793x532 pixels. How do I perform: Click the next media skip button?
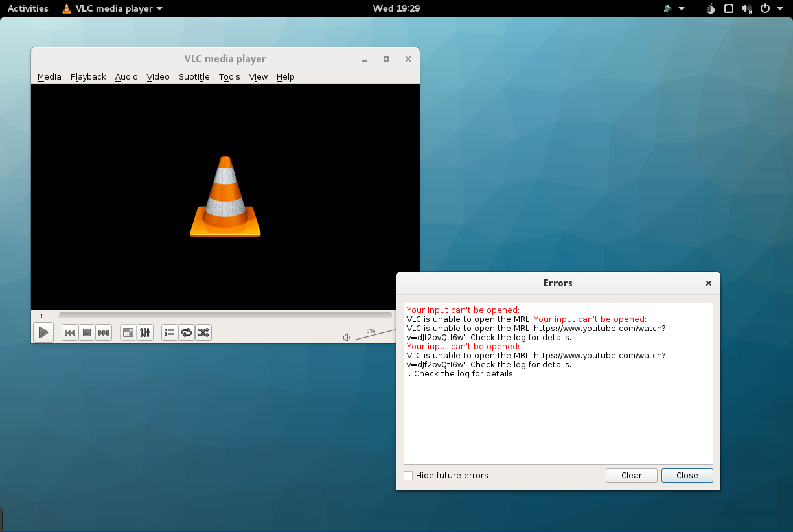[x=104, y=332]
